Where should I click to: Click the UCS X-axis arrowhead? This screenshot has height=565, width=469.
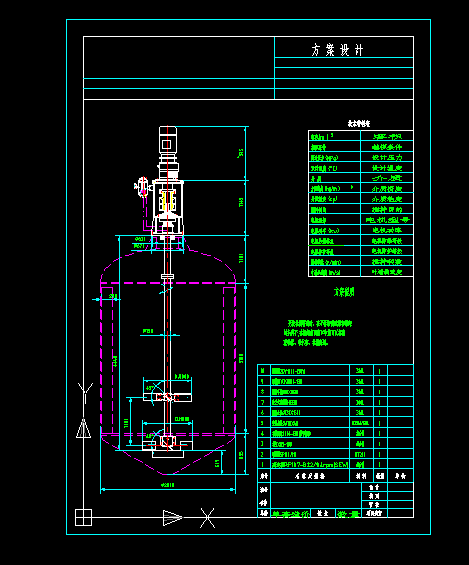click(x=173, y=518)
